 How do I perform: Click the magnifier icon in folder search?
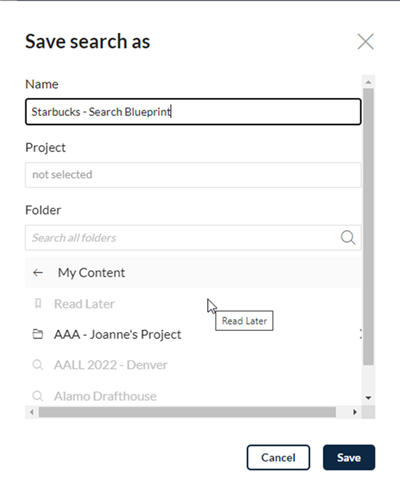click(x=348, y=238)
